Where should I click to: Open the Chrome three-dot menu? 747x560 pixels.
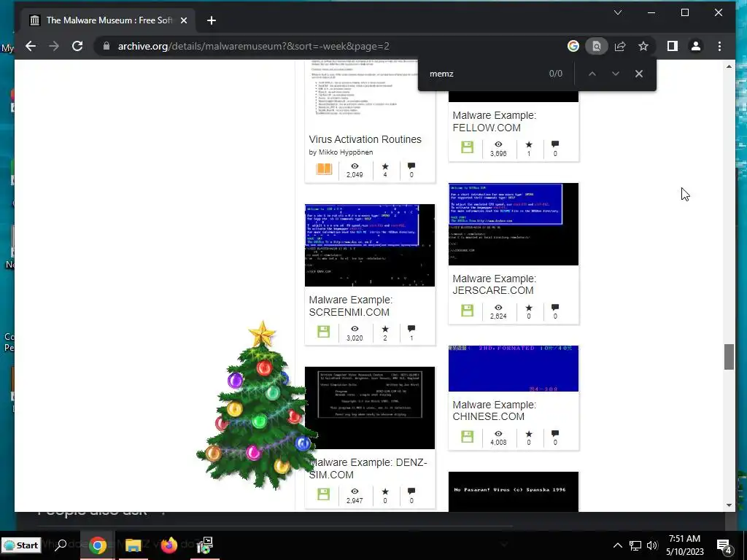click(719, 46)
